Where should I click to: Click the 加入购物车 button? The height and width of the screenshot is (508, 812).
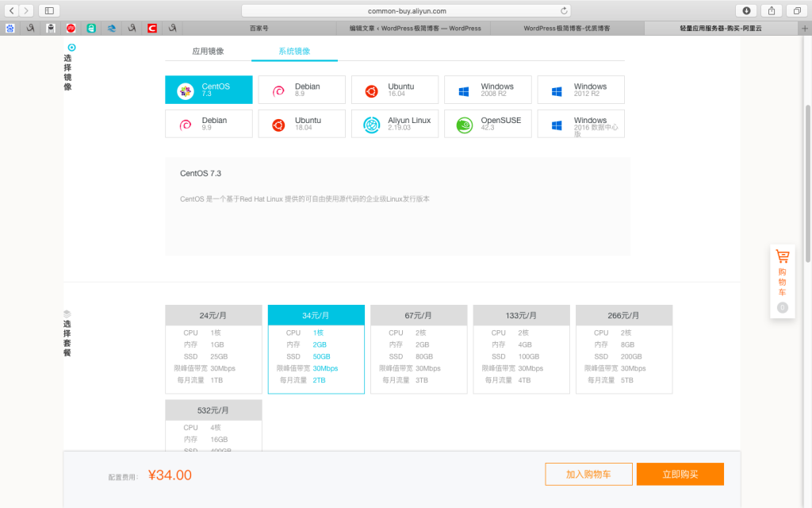tap(589, 475)
